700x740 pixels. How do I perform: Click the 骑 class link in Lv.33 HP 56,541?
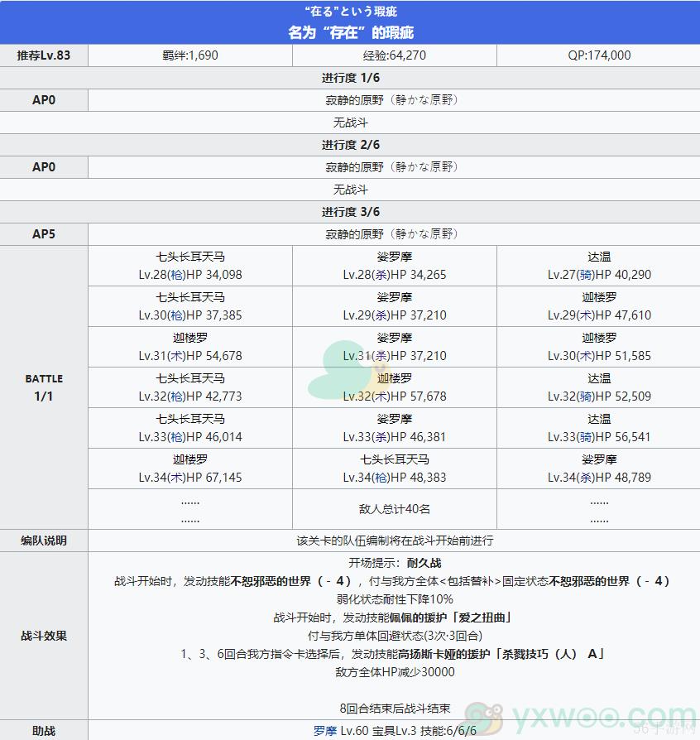[x=586, y=437]
